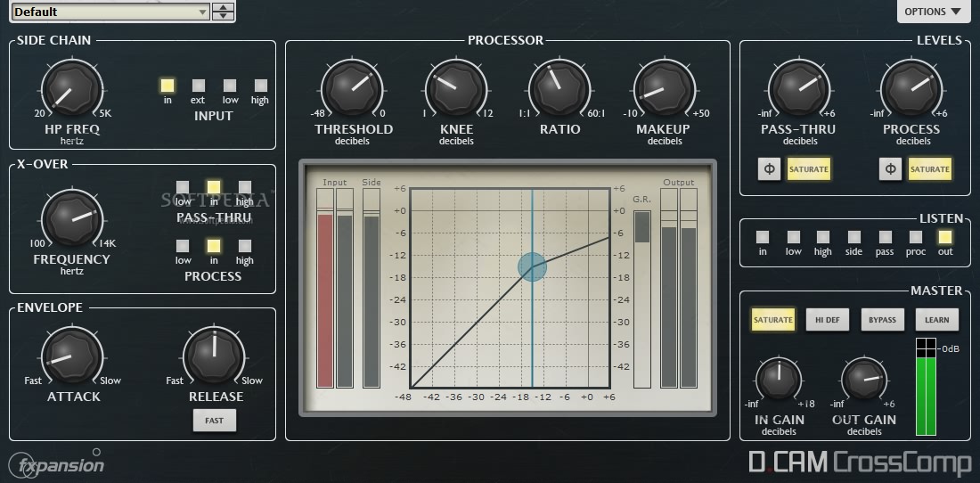Set PASS-THRU band to in
980x483 pixels.
(x=214, y=187)
